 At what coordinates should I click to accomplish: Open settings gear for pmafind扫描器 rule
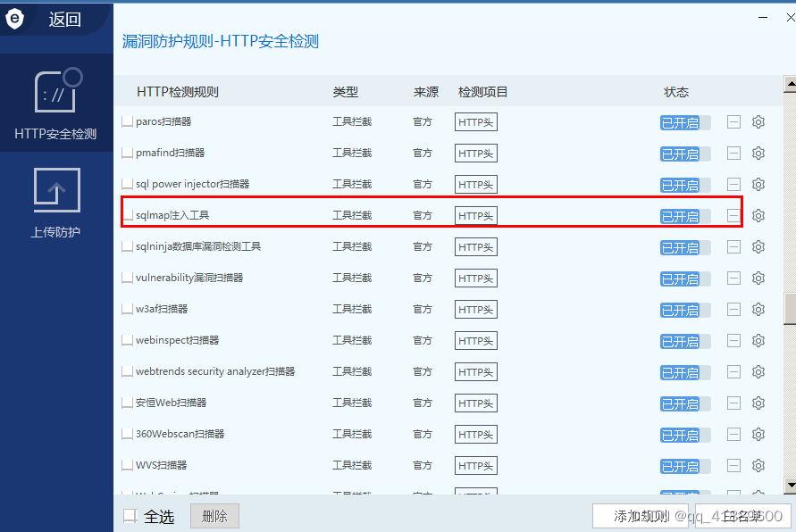point(758,154)
